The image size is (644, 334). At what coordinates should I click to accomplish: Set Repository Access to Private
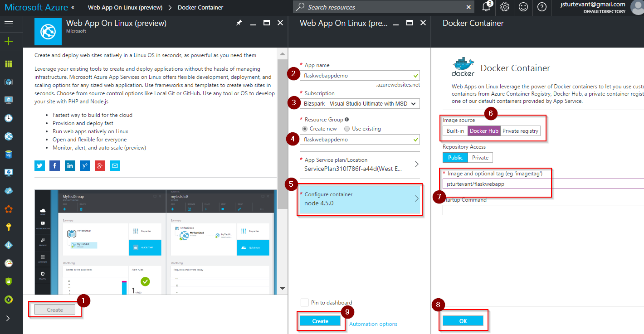480,158
